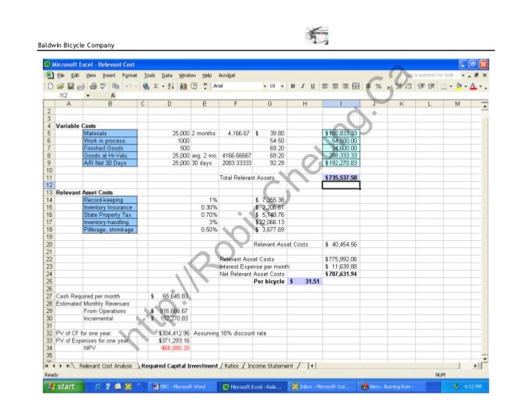
Task: Open the Arial font name dropdown
Action: point(265,86)
